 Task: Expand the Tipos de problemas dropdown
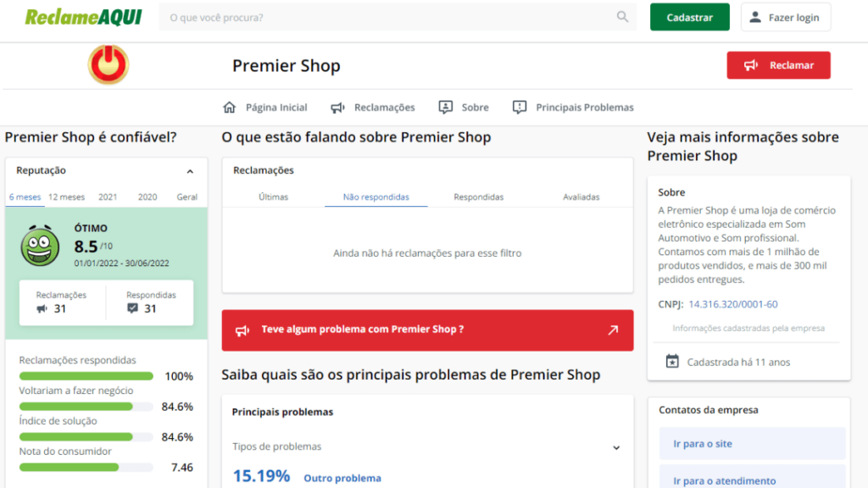[x=616, y=446]
